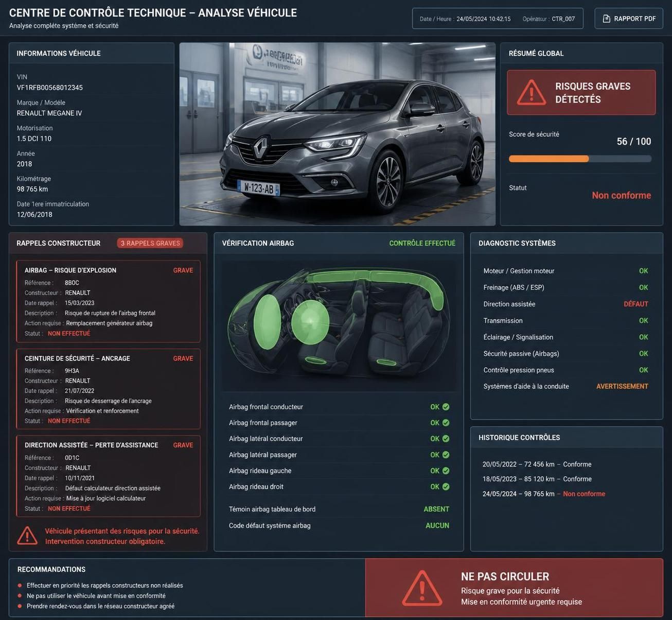Click the airbag cutaway diagram image

339,325
